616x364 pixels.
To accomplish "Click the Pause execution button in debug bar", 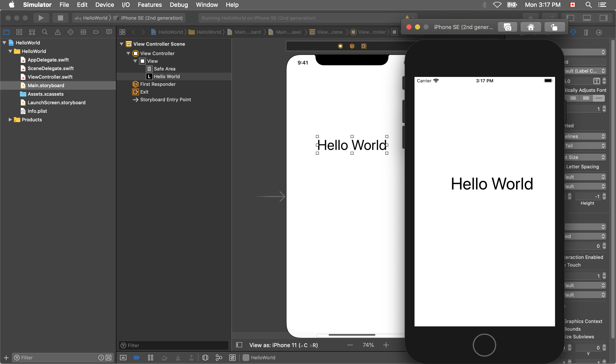I will (151, 358).
